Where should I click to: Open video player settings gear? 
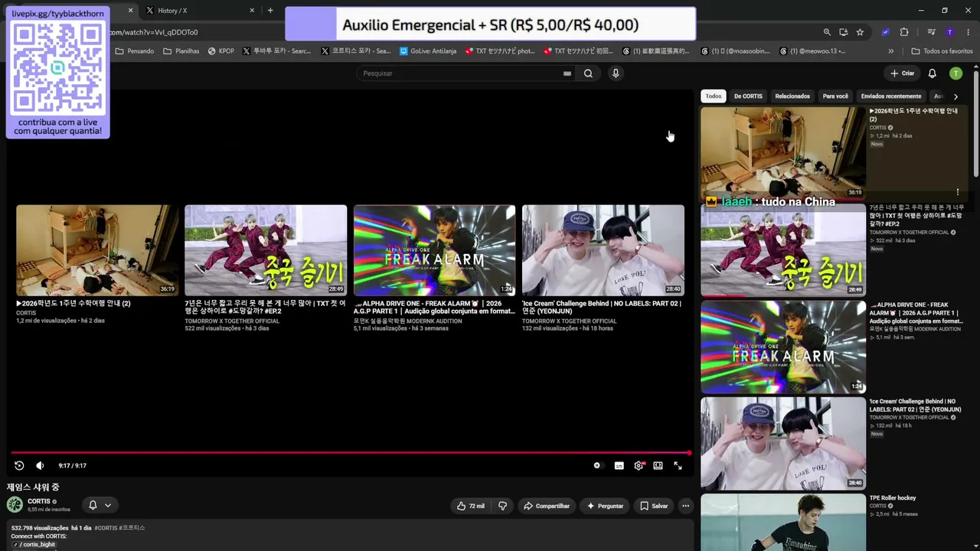coord(639,465)
